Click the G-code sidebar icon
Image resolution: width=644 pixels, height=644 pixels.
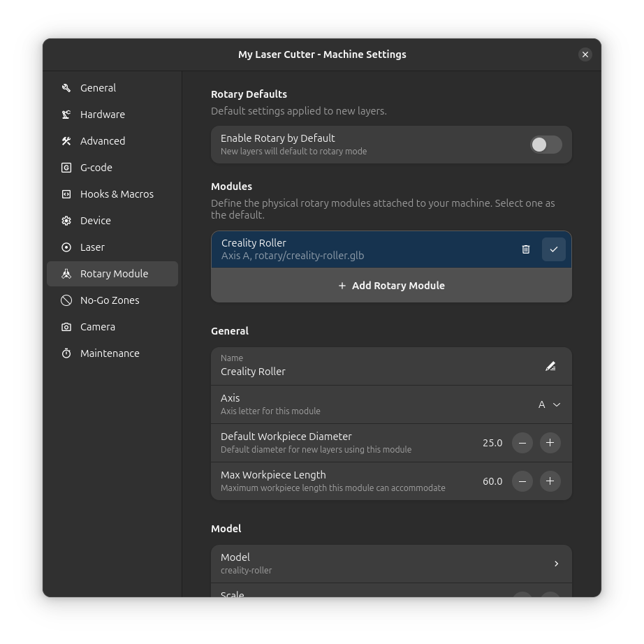click(x=66, y=168)
